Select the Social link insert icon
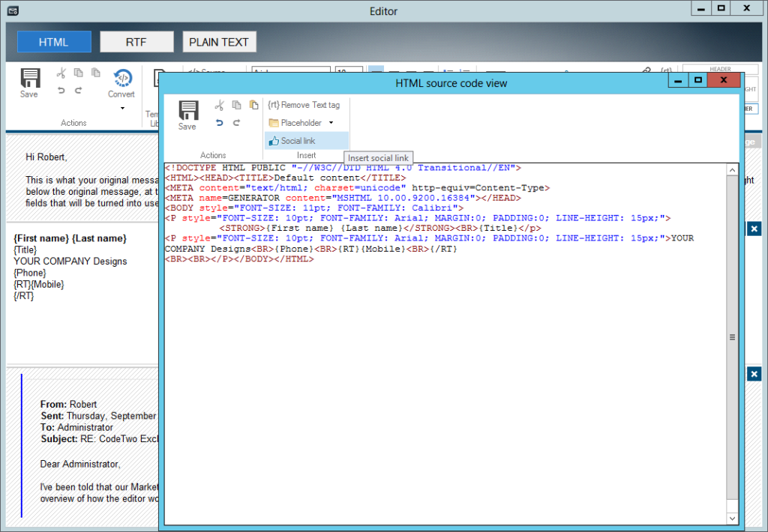 [x=274, y=140]
